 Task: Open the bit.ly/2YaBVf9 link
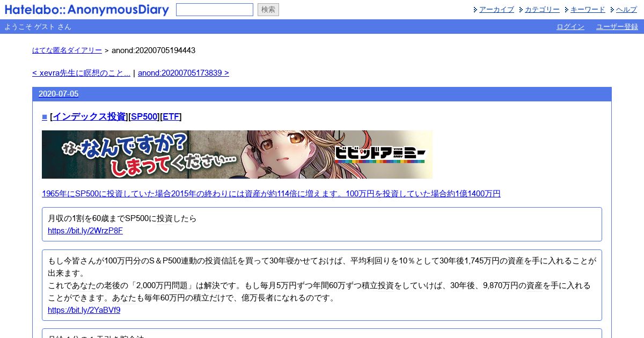(x=84, y=310)
